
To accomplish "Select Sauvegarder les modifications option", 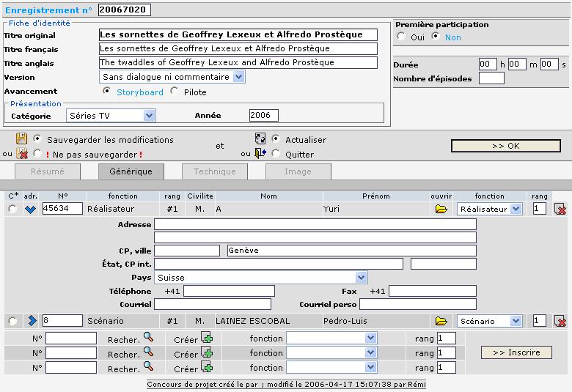I will (x=37, y=139).
